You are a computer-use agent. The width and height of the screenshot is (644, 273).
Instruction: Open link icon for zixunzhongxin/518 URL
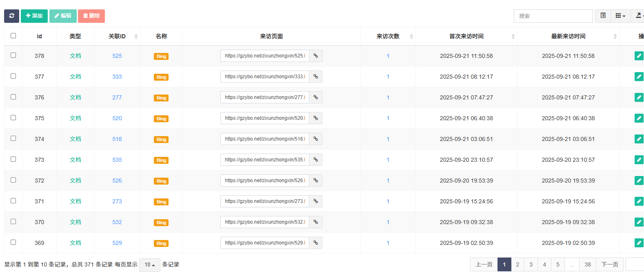315,139
